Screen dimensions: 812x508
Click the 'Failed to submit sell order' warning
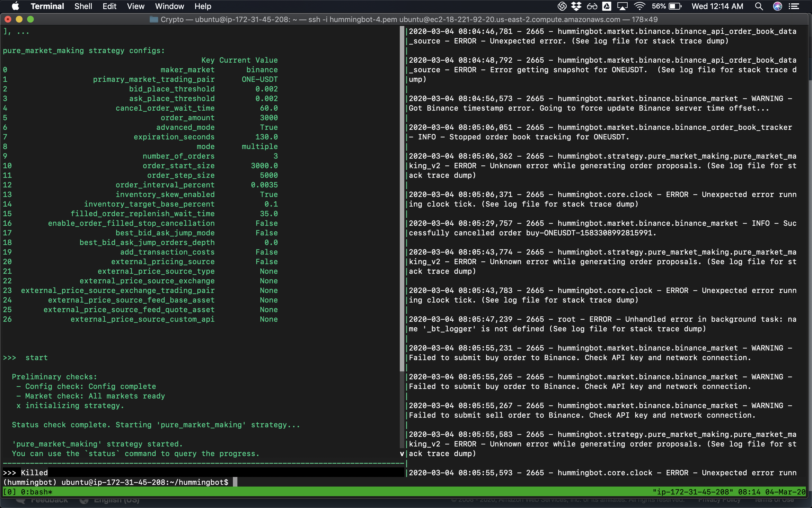(582, 415)
